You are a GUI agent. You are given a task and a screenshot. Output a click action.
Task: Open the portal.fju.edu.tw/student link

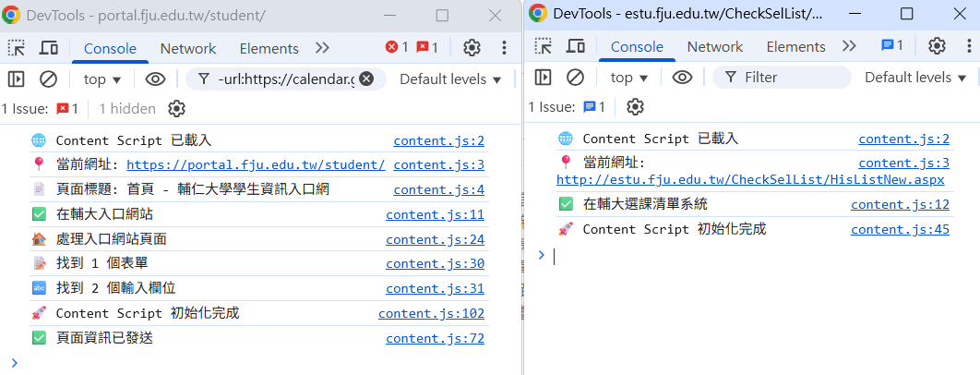[256, 165]
